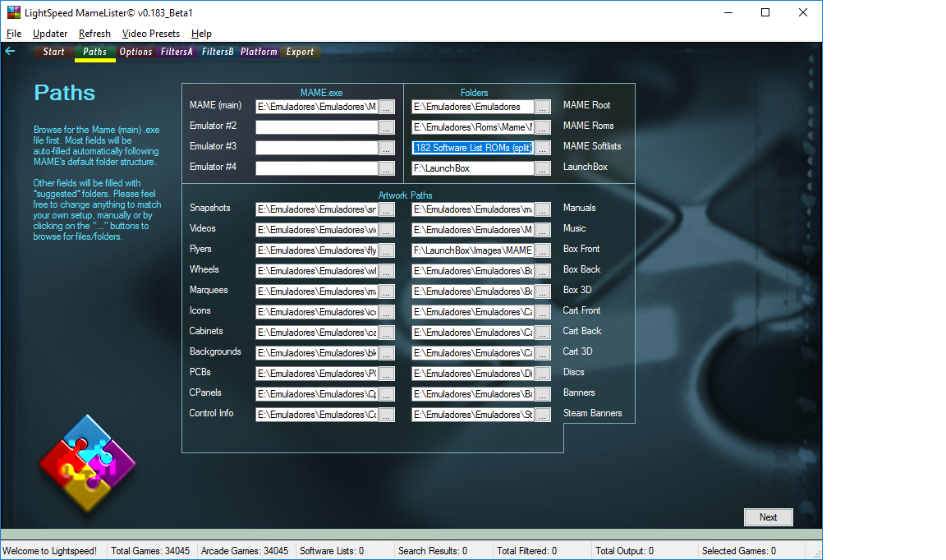The height and width of the screenshot is (560, 946).
Task: Open the FiltersA tab
Action: [x=177, y=52]
